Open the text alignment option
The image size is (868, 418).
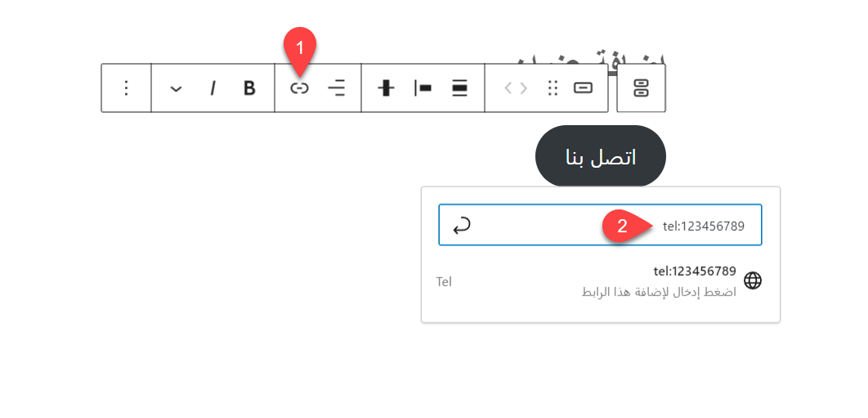click(336, 88)
